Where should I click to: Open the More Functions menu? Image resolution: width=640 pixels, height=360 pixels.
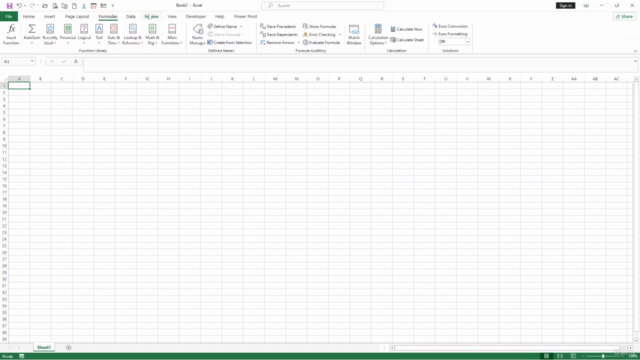click(x=172, y=34)
